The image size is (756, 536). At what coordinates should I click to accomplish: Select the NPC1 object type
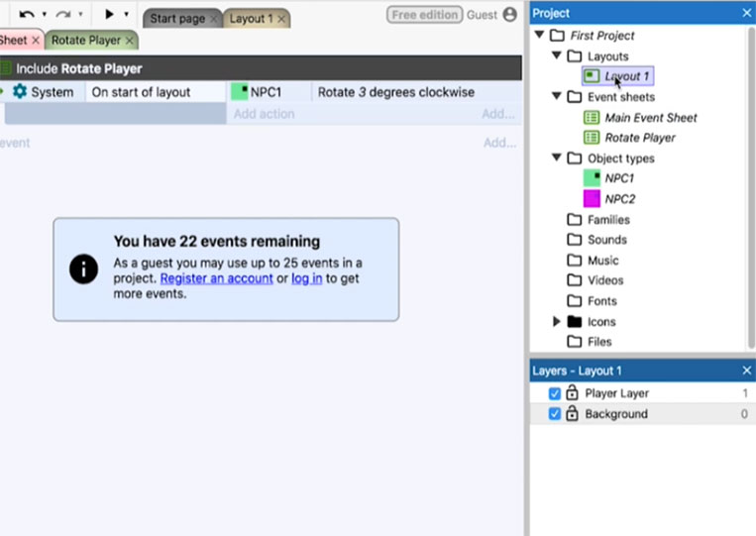pos(619,178)
